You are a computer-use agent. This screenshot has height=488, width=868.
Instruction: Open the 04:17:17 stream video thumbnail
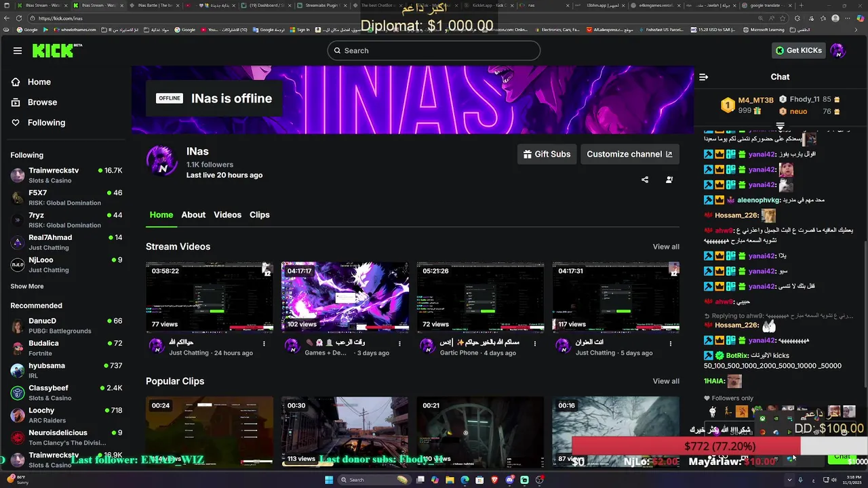pos(345,297)
